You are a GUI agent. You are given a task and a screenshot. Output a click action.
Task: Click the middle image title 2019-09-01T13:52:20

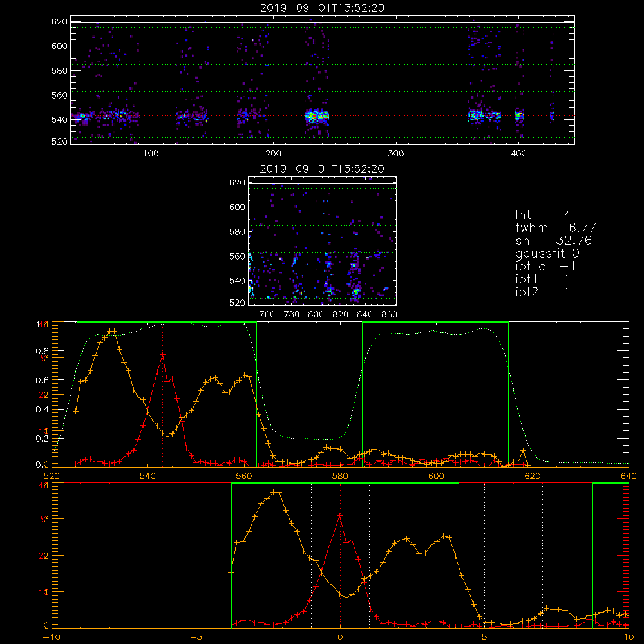click(323, 169)
